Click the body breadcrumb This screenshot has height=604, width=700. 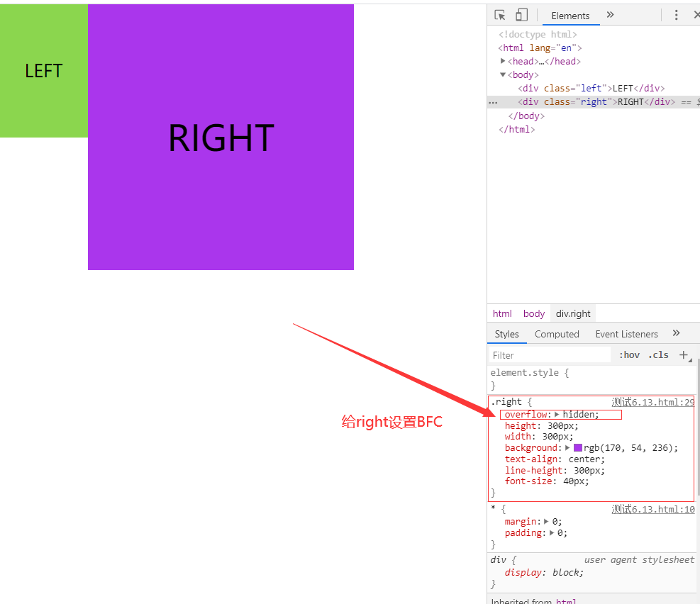click(x=534, y=313)
